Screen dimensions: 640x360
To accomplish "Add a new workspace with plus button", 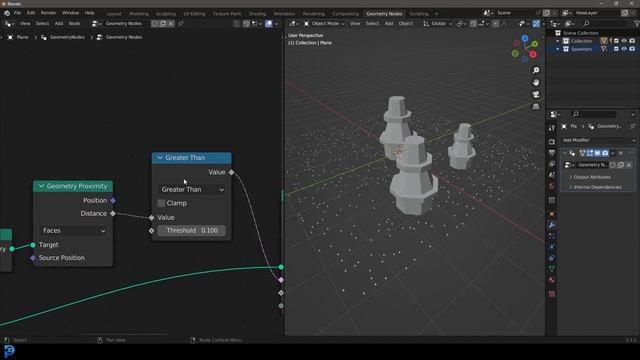I will (436, 13).
